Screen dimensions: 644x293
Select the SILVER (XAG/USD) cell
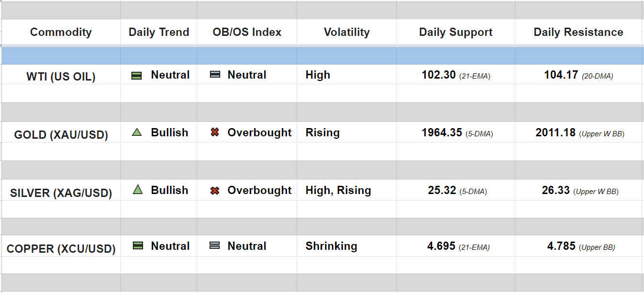coord(61,193)
